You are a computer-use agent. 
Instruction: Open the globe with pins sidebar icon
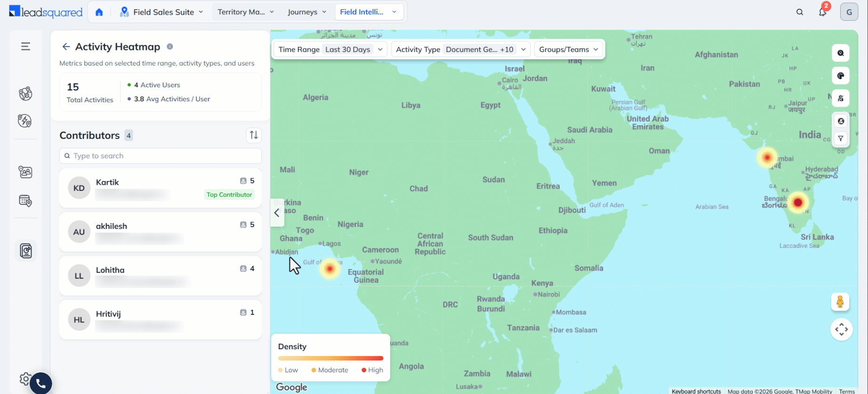coord(25,94)
